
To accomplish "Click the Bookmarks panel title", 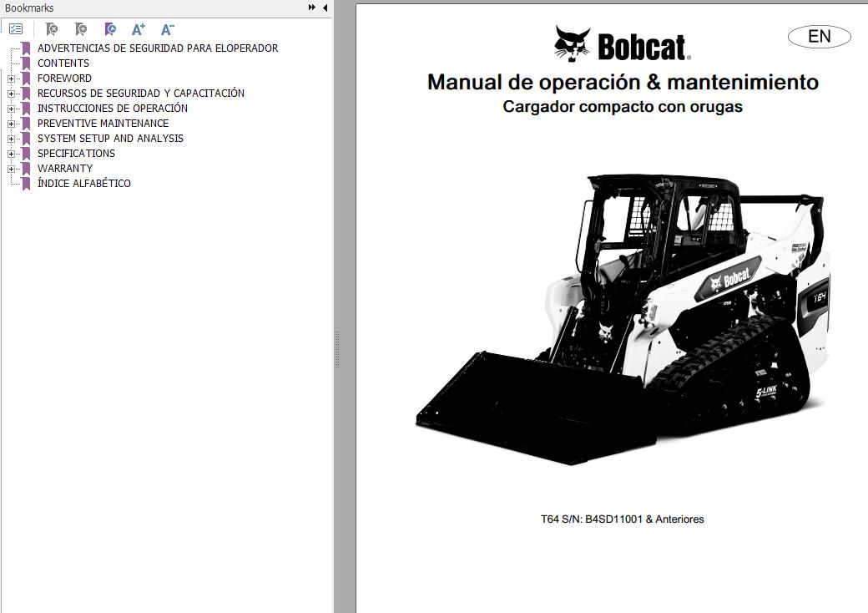I will click(29, 8).
